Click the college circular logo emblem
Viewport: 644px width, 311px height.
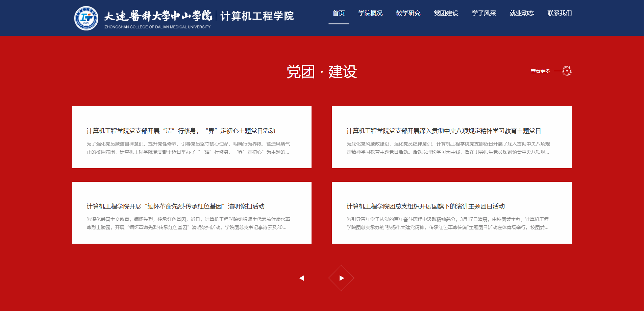pos(86,18)
